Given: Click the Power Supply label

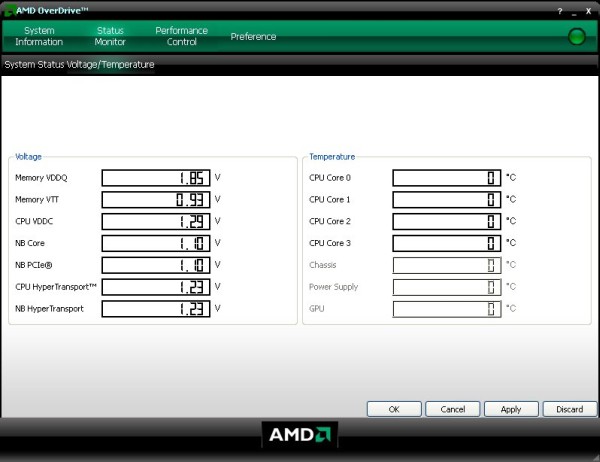Looking at the screenshot, I should tap(333, 287).
